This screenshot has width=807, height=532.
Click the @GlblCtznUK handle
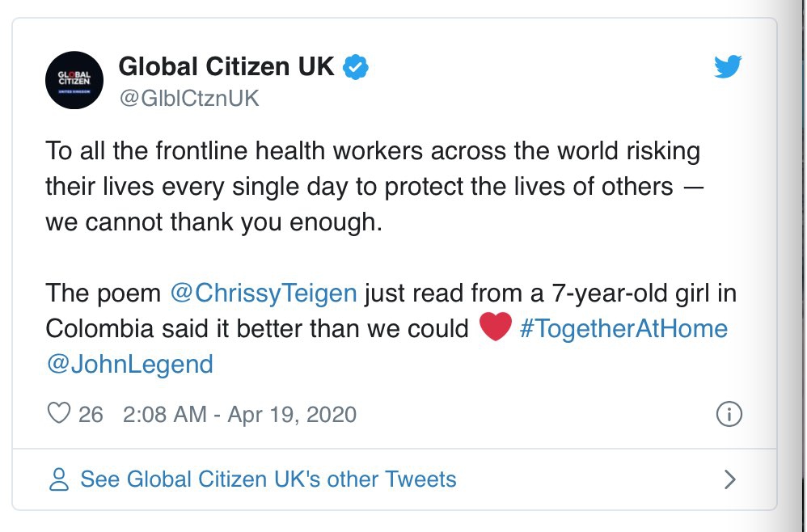coord(189,99)
